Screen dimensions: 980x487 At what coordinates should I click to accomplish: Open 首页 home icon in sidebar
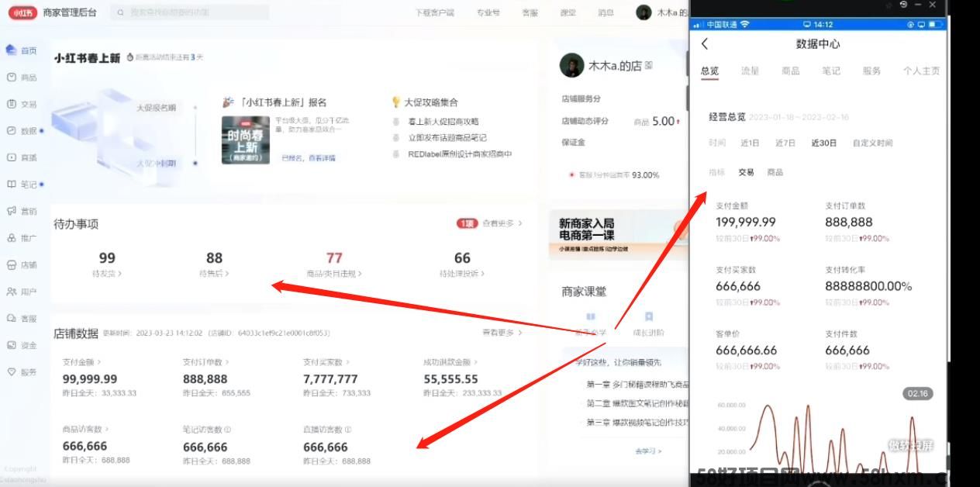tap(11, 50)
